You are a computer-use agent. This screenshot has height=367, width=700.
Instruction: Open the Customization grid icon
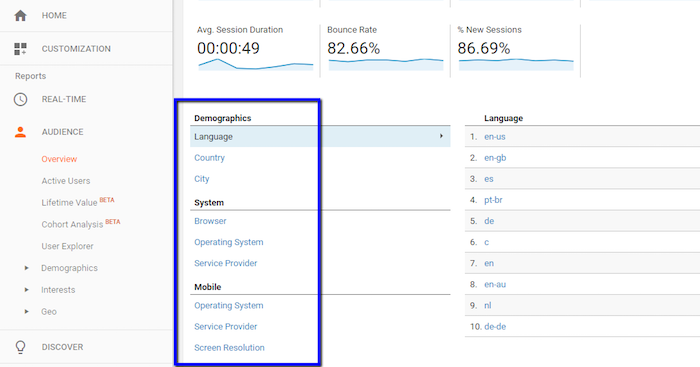pos(20,49)
